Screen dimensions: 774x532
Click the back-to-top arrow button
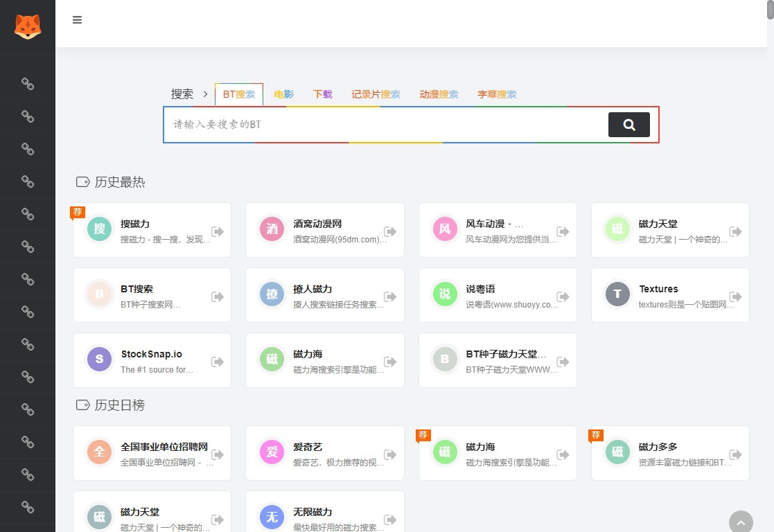click(x=741, y=522)
